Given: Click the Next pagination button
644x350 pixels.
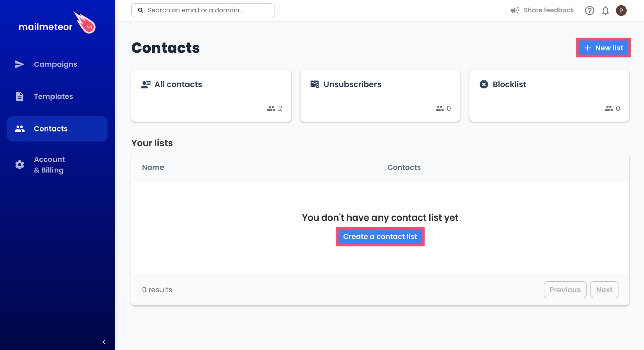Looking at the screenshot, I should pyautogui.click(x=604, y=290).
